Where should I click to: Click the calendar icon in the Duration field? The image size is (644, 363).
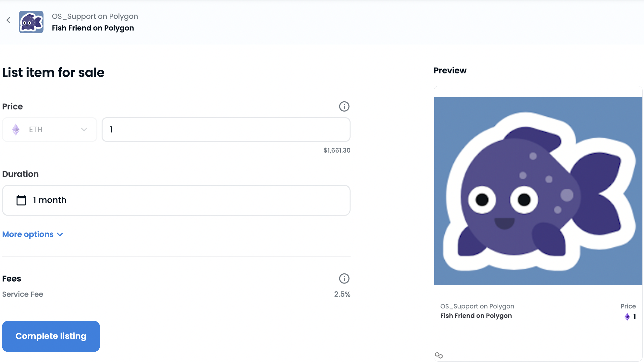pyautogui.click(x=21, y=200)
